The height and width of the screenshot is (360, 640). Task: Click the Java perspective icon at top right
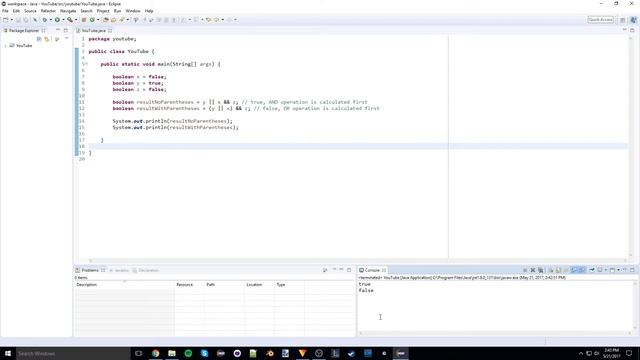click(x=633, y=20)
